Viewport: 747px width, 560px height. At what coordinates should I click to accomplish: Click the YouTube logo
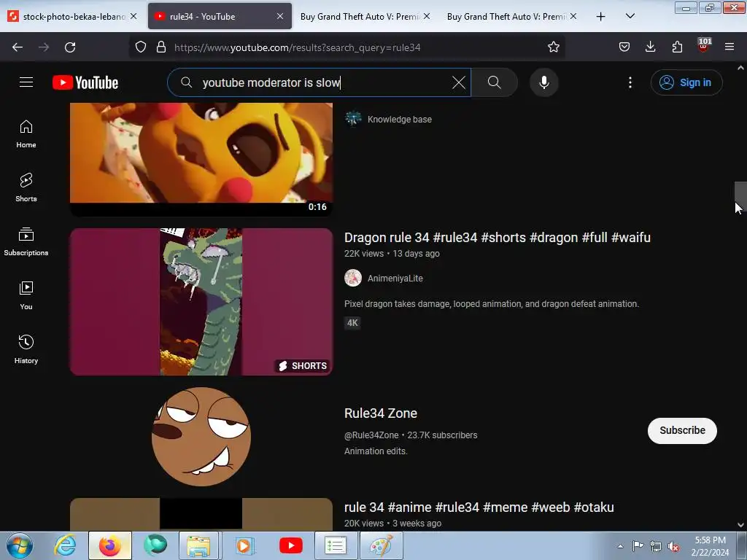[85, 82]
